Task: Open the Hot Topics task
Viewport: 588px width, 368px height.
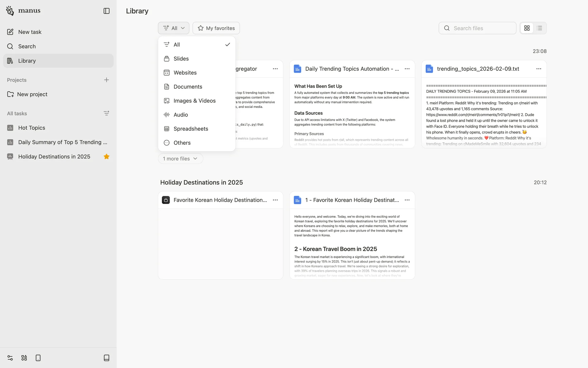Action: click(x=32, y=128)
